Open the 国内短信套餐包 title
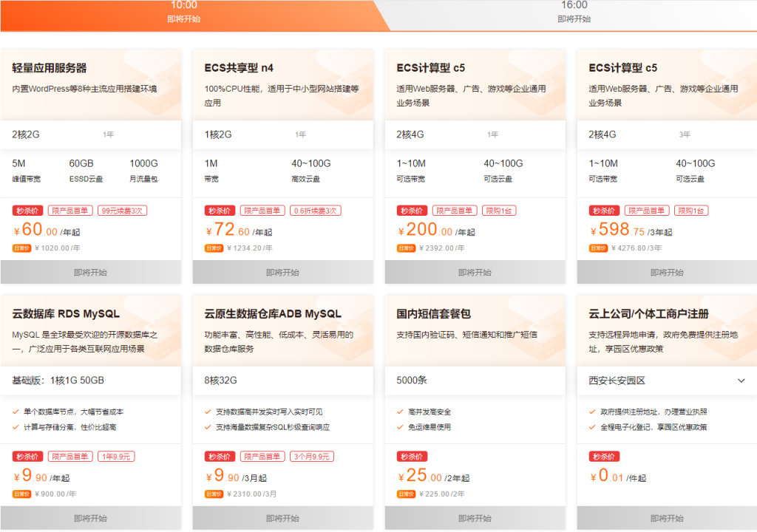 click(x=433, y=314)
